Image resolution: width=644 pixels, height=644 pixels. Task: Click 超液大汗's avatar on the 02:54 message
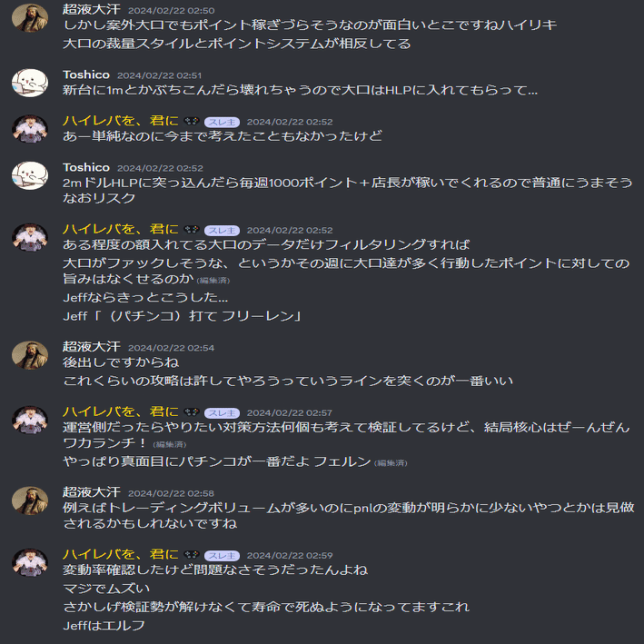(x=30, y=355)
